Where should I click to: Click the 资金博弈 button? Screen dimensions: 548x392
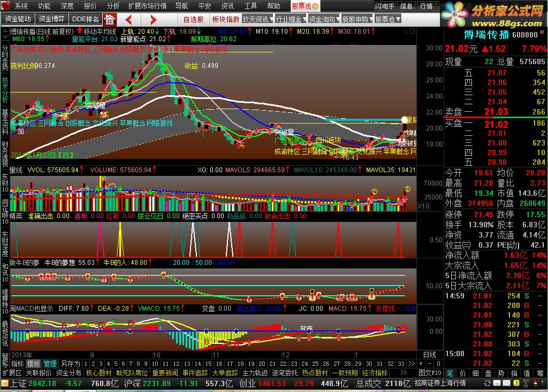click(51, 19)
